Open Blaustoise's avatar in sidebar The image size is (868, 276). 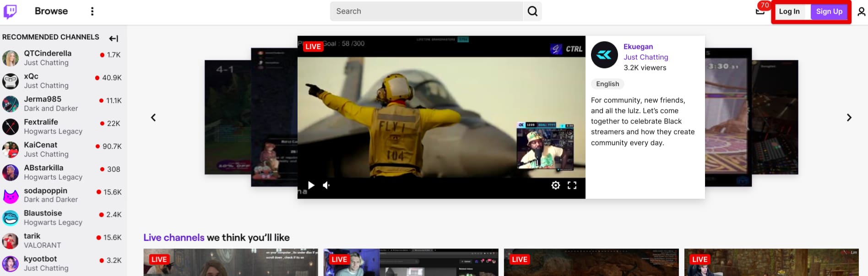click(11, 218)
